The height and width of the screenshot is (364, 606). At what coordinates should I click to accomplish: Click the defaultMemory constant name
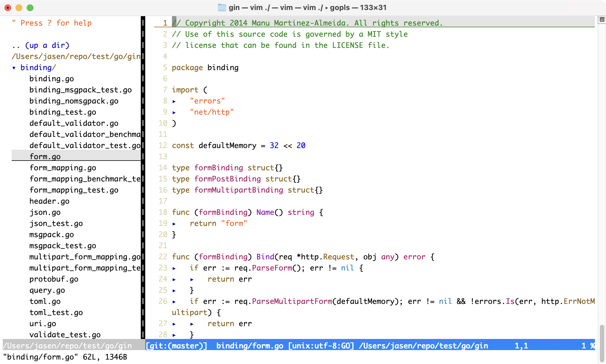coord(228,146)
